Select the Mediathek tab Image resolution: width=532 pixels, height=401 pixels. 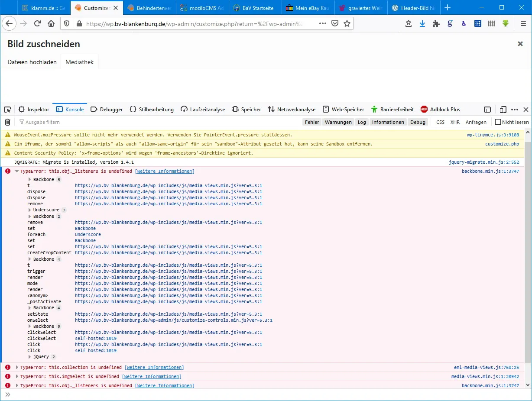pos(80,62)
